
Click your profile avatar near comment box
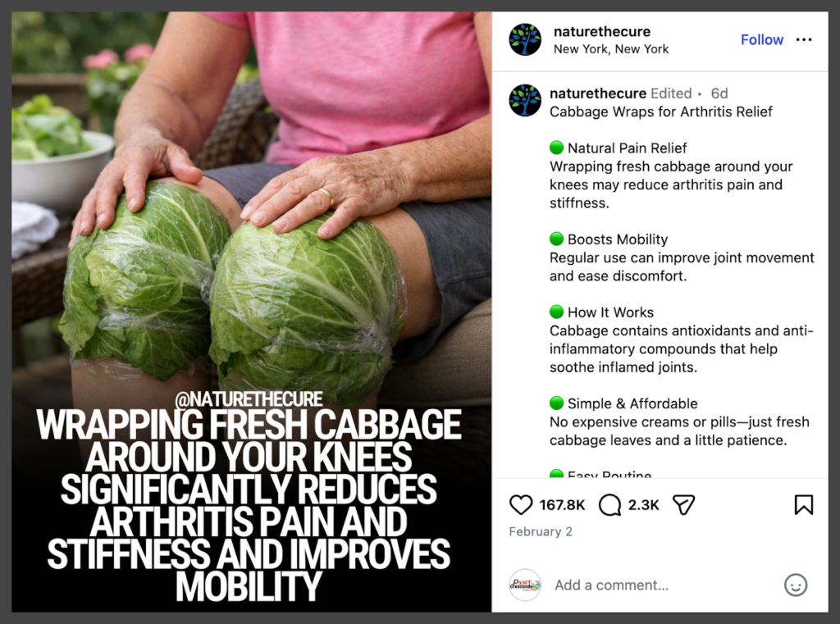[525, 585]
